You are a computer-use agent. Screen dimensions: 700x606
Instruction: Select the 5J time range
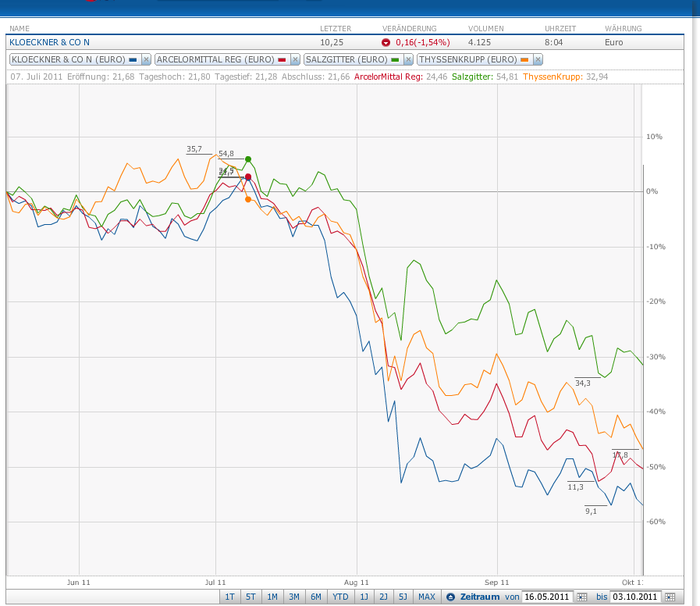403,597
